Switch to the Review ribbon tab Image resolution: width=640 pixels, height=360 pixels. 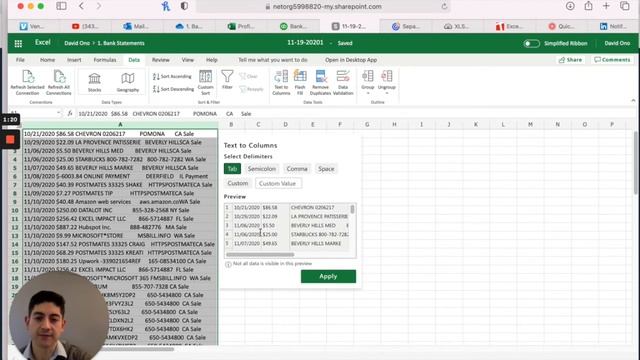point(161,60)
